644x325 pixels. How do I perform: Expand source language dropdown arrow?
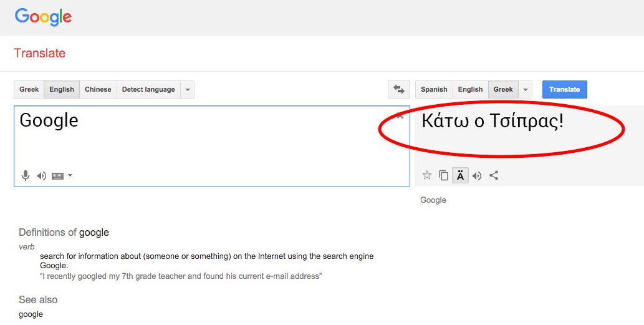point(187,90)
